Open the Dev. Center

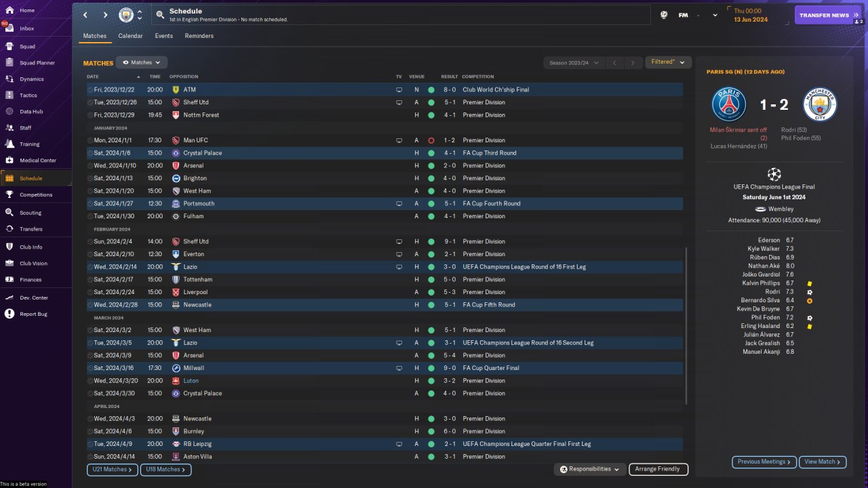click(34, 298)
